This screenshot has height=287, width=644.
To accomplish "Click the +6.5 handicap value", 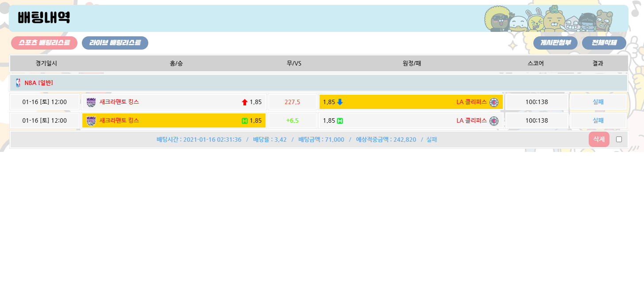I will point(292,121).
